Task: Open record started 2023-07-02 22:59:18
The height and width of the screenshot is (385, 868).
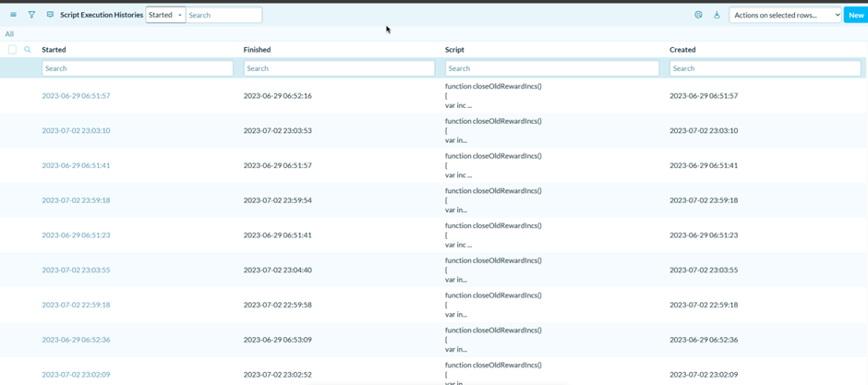Action: (x=76, y=305)
